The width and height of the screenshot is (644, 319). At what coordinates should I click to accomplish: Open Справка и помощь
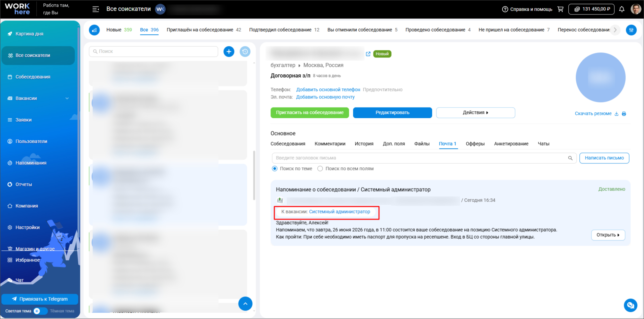tap(527, 9)
